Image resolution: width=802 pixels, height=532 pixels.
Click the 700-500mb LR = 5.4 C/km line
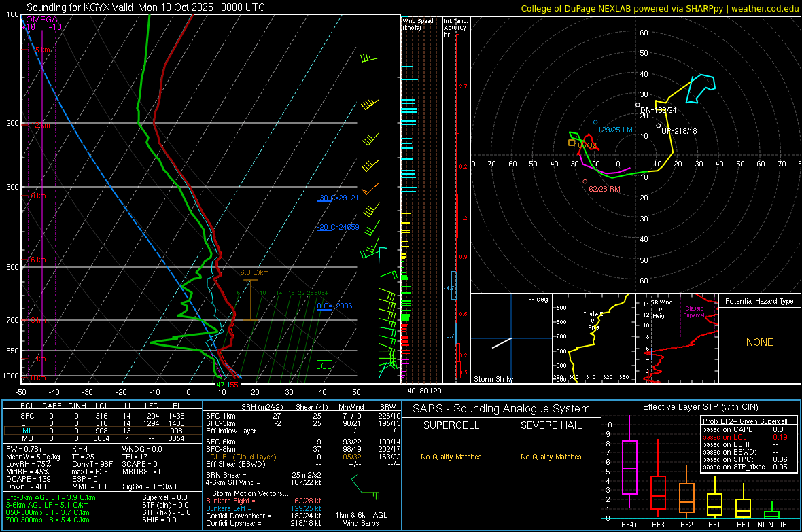[48, 520]
